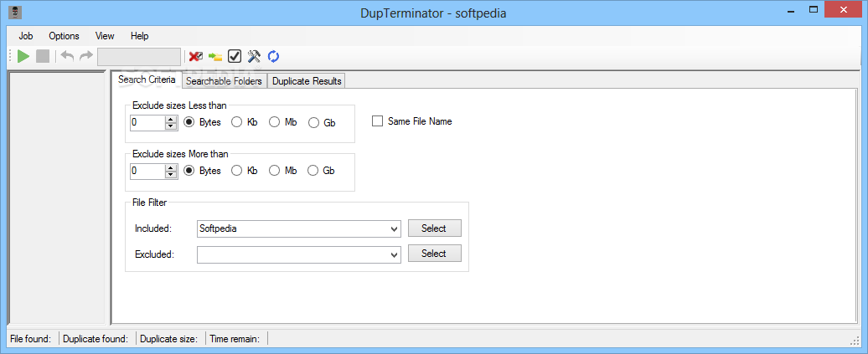Open the hammer and wrench tools icon
The image size is (868, 354).
[254, 56]
